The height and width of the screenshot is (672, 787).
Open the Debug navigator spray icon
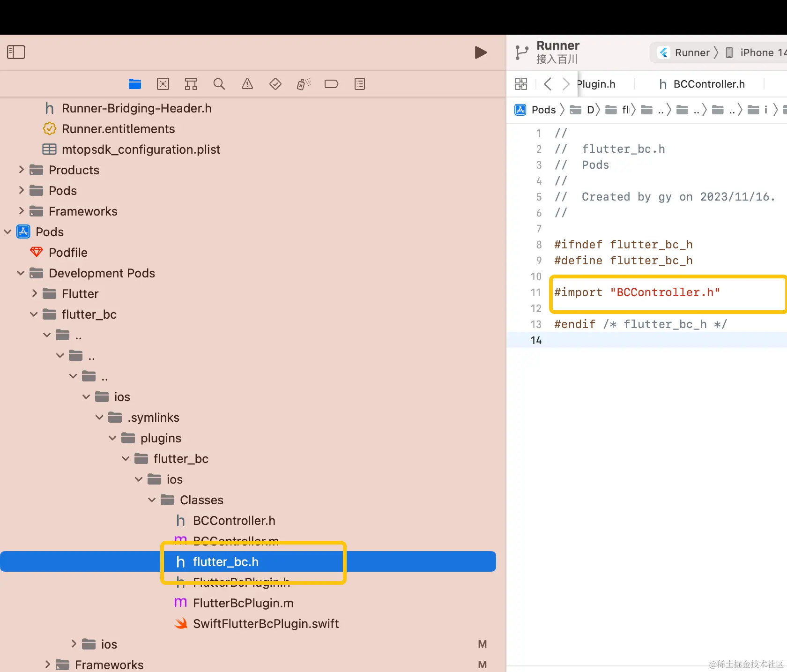click(x=304, y=84)
